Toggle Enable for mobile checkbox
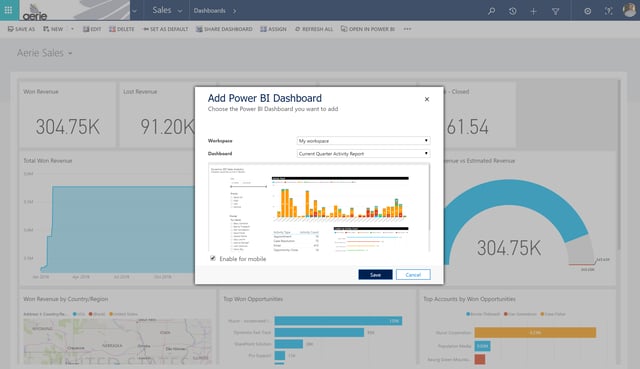The image size is (640, 369). click(x=213, y=258)
